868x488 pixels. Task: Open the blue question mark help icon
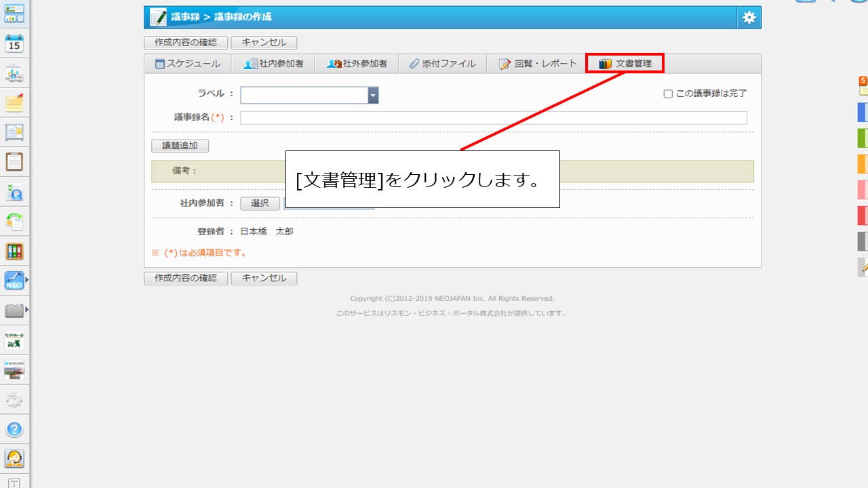click(14, 429)
